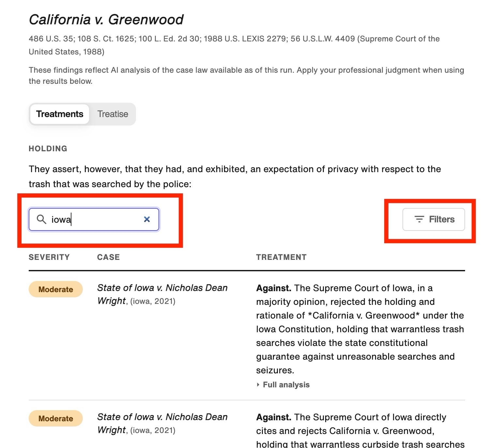Open second State of Iowa v. Wright case
Screen dimensions: 499x448
coord(162,423)
